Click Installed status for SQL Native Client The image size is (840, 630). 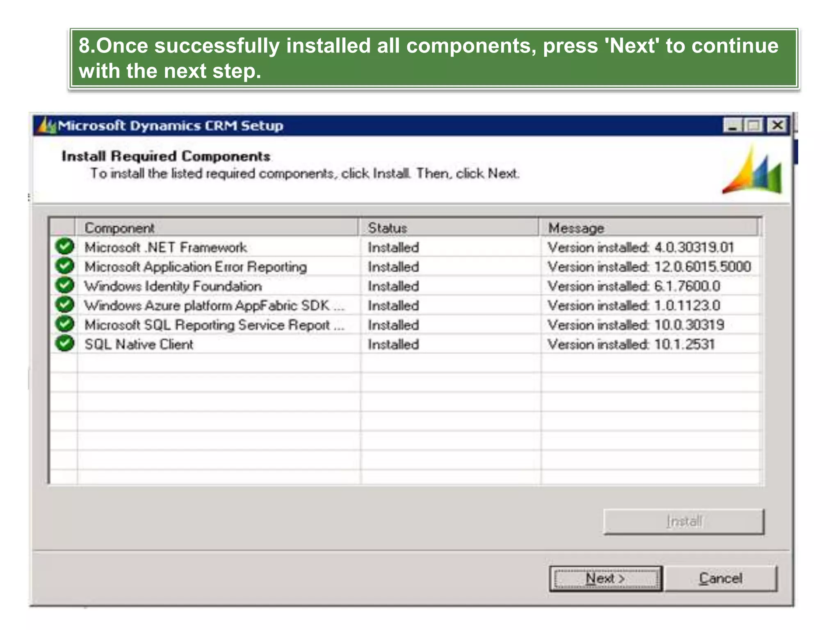point(393,344)
